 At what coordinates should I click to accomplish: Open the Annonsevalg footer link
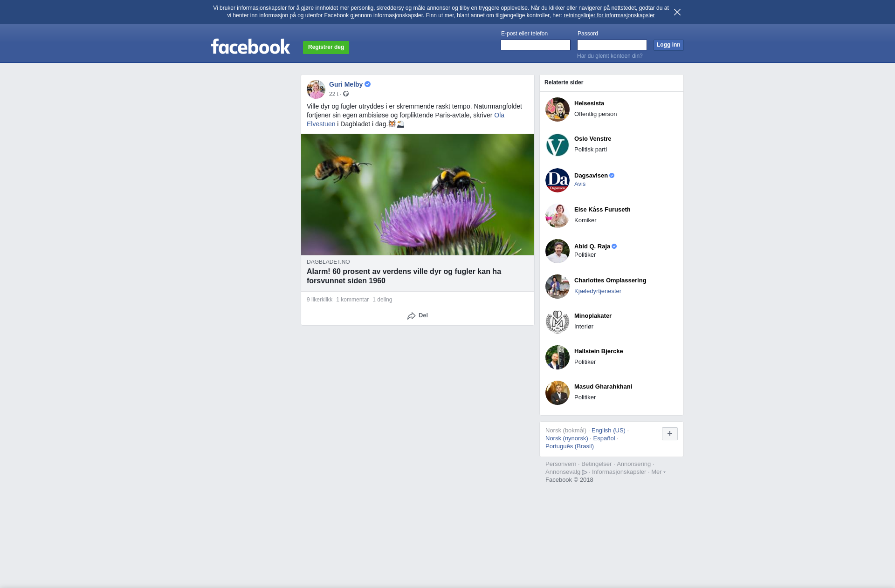click(x=566, y=472)
